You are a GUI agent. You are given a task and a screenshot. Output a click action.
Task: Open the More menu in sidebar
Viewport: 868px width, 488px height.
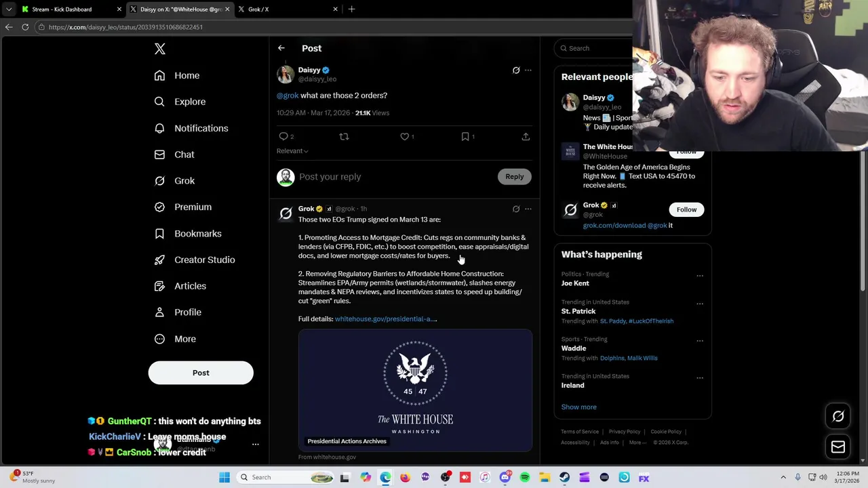[175, 339]
